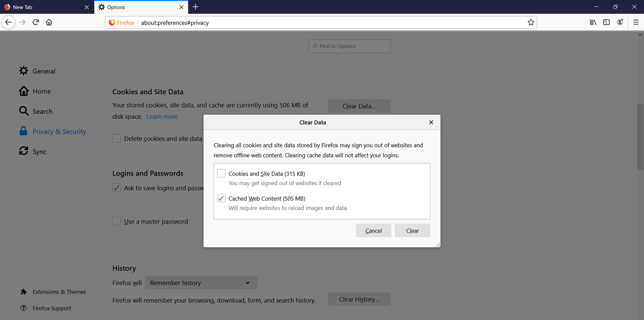This screenshot has height=320, width=644.
Task: Check the Cookies and Site Data checkbox
Action: click(221, 173)
